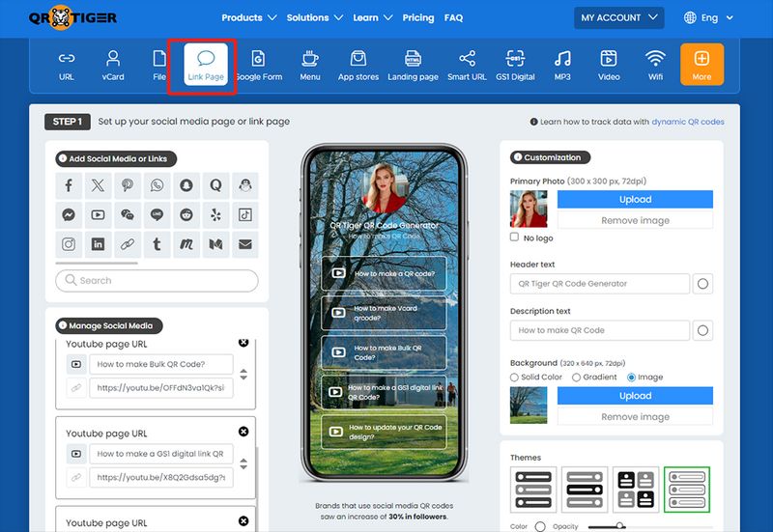Viewport: 773px width, 532px height.
Task: Choose the TikTok icon in the grid
Action: 244,214
